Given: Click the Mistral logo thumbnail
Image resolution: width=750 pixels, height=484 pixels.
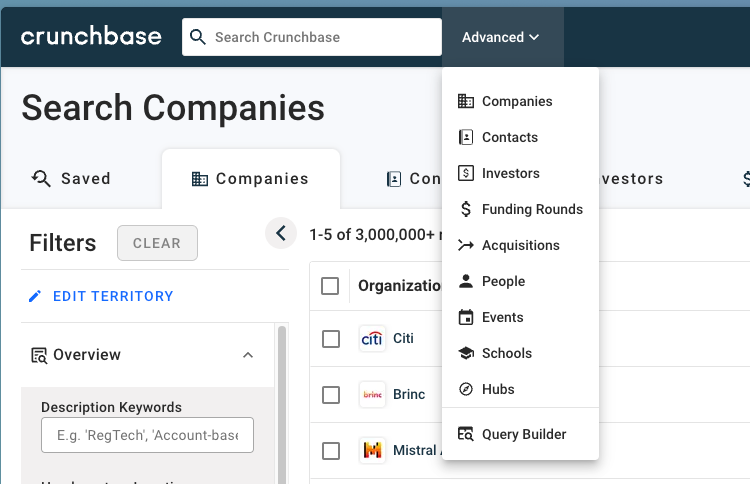Looking at the screenshot, I should tap(372, 451).
